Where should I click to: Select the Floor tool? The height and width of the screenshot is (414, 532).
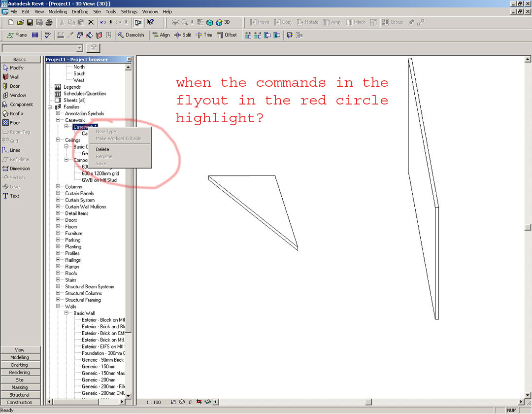(11, 123)
